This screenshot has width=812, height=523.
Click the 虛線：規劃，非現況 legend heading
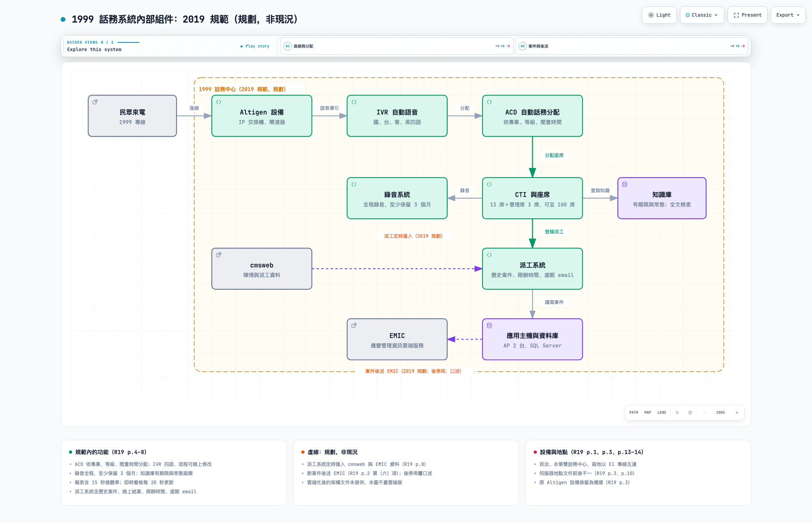click(x=332, y=452)
